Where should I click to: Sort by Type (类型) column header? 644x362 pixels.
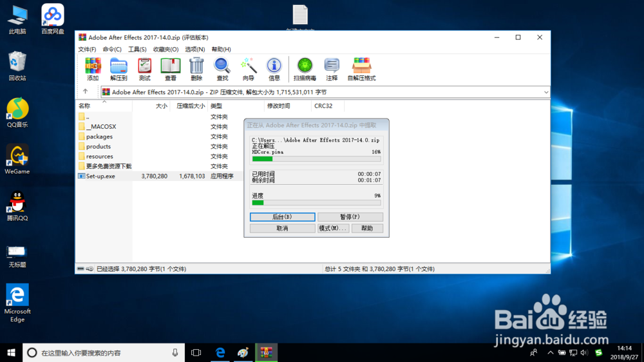(x=236, y=106)
